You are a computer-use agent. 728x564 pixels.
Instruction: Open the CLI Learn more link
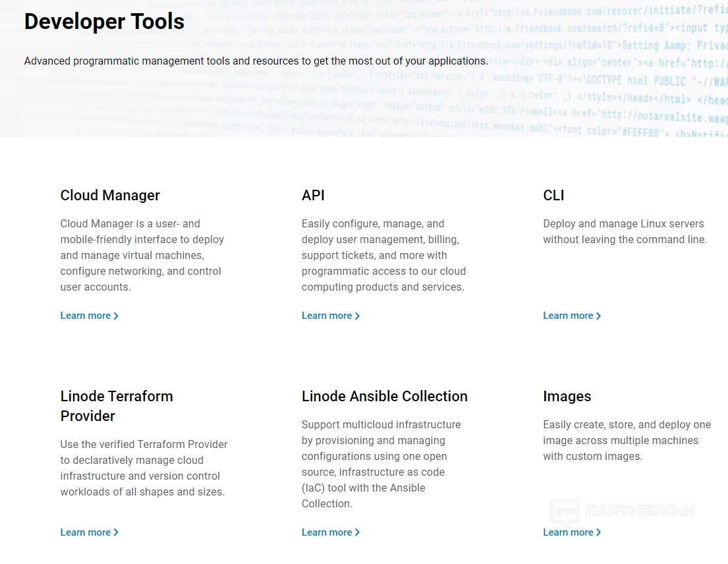click(572, 316)
